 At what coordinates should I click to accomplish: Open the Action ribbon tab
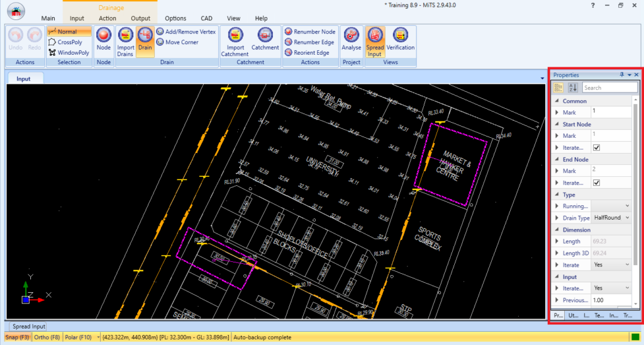[x=107, y=18]
